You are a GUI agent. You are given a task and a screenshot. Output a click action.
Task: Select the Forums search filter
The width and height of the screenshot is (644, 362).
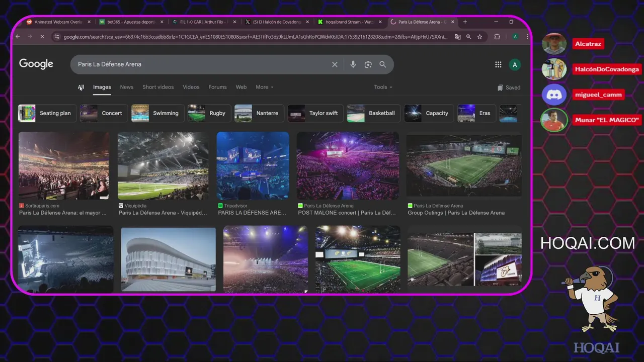(x=217, y=87)
